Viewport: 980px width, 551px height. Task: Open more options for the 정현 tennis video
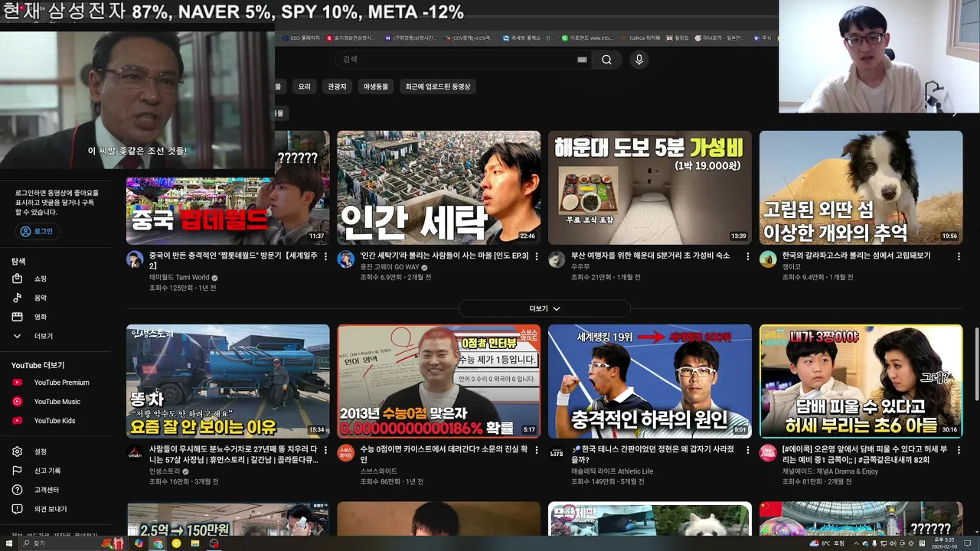tap(747, 450)
